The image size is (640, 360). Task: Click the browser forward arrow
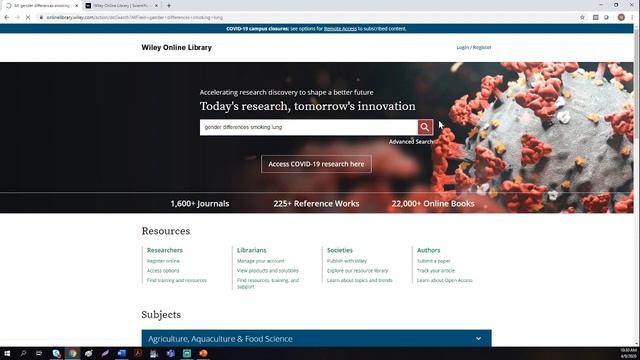[x=17, y=18]
